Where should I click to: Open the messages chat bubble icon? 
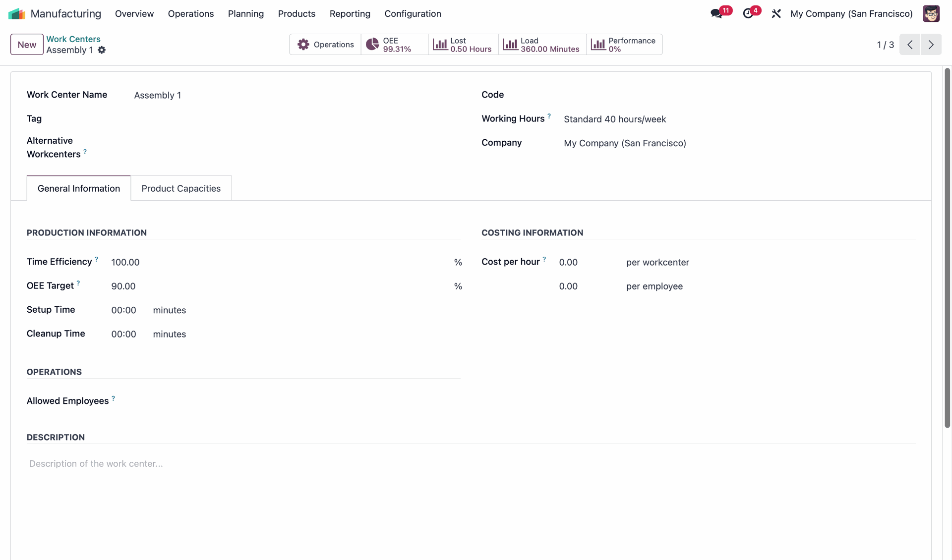[x=716, y=14]
